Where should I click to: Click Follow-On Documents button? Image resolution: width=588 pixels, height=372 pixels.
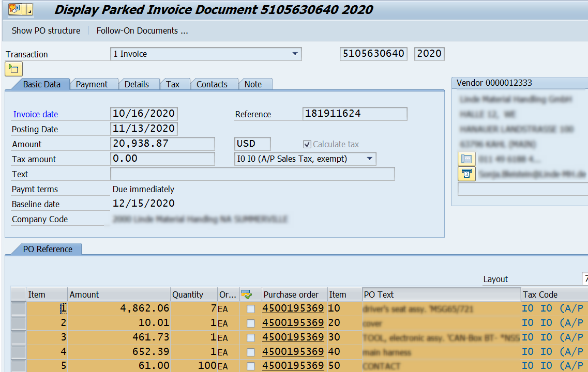(x=142, y=30)
